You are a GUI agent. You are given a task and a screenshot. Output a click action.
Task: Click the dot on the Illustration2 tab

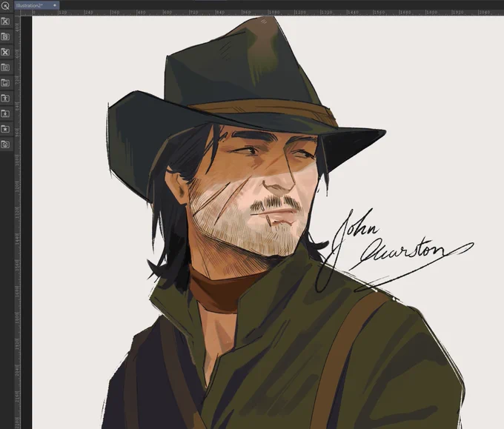(55, 5)
